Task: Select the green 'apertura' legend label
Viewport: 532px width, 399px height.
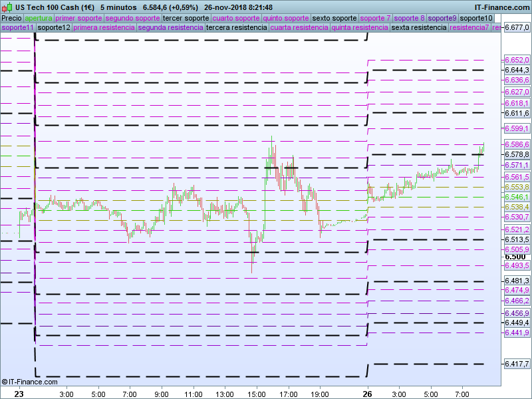Action: [x=39, y=18]
